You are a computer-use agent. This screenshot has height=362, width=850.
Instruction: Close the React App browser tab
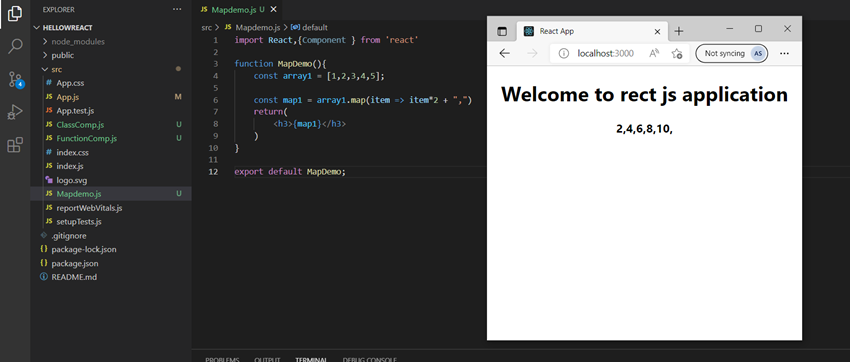pos(658,31)
